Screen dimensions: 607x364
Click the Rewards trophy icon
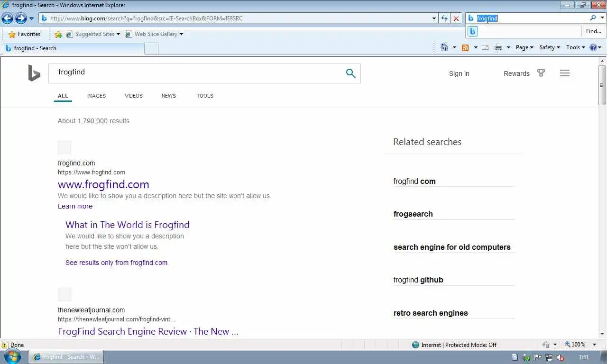(x=541, y=73)
